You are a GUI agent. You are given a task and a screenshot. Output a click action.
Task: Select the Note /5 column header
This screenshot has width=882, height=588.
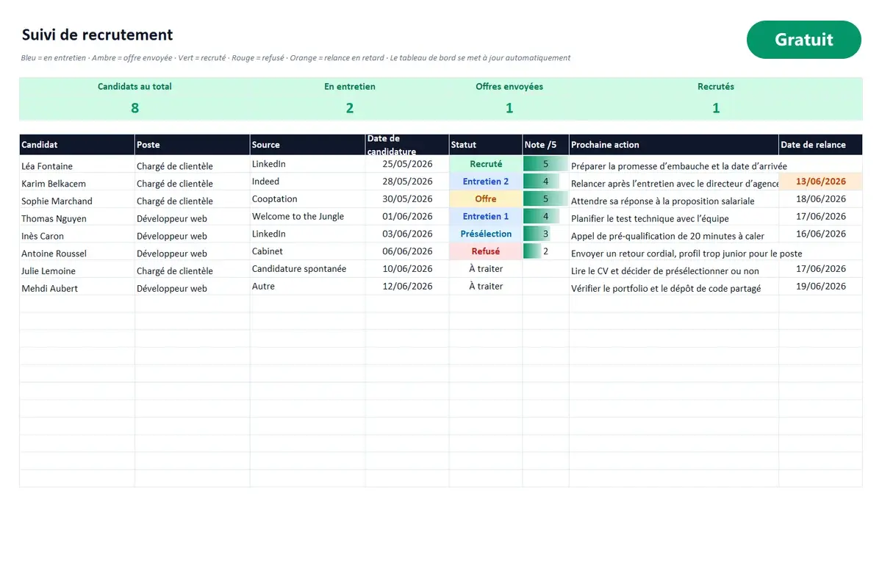[x=546, y=145]
